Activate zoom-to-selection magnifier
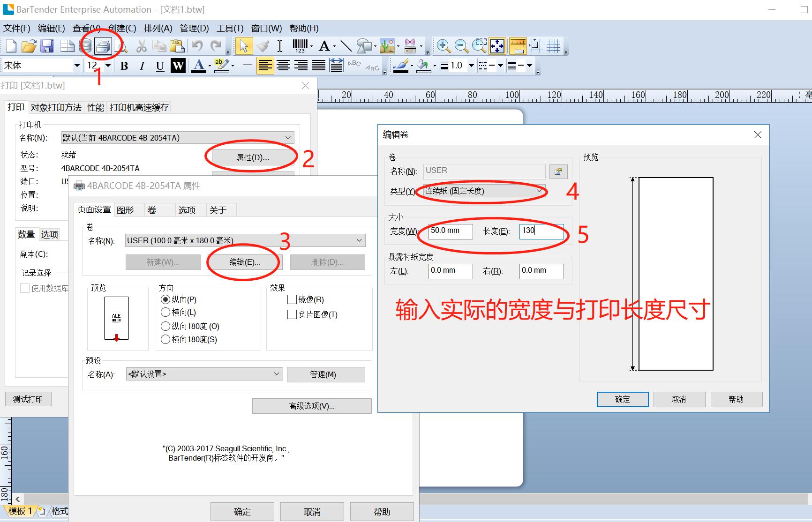This screenshot has height=522, width=812. 479,46
